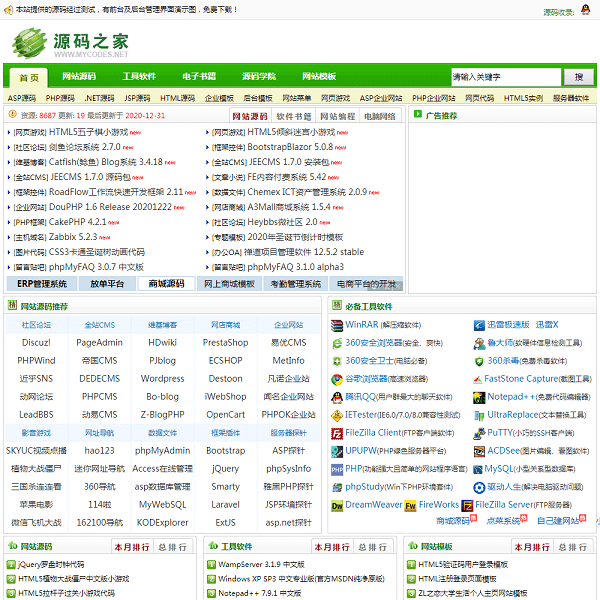The image size is (600, 600).
Task: Open the WampServer 3.1.9 中文版 link
Action: pyautogui.click(x=261, y=565)
